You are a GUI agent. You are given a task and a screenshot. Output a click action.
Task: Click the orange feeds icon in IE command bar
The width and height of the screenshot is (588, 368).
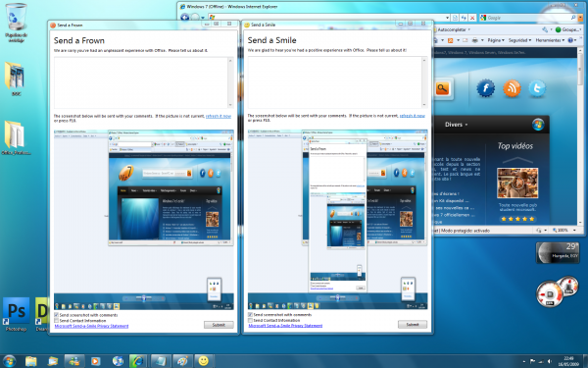tap(451, 40)
